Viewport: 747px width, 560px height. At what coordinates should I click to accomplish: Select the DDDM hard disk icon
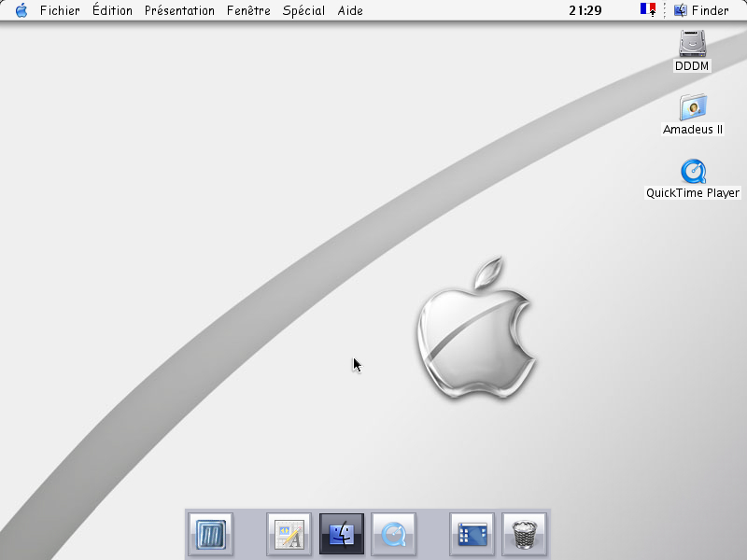pos(692,43)
